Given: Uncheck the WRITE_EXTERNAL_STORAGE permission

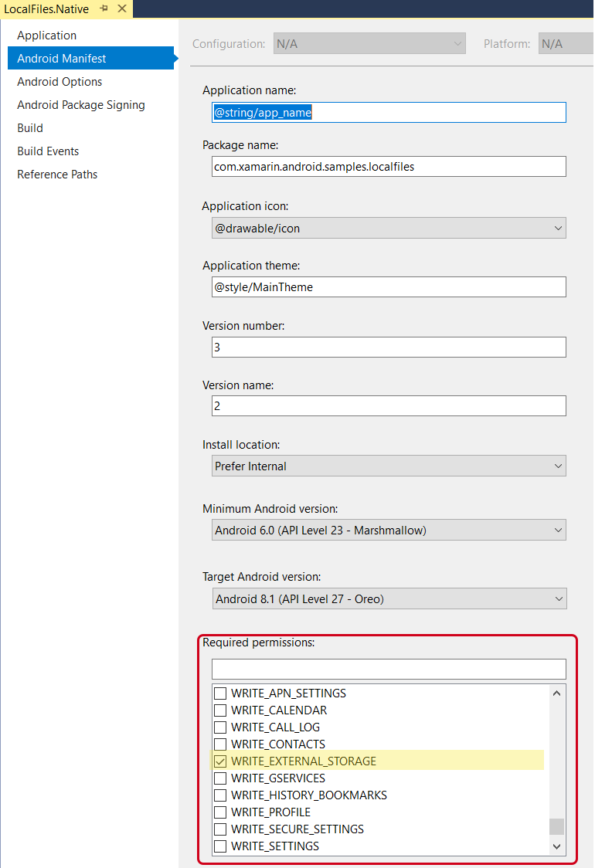Looking at the screenshot, I should [221, 761].
